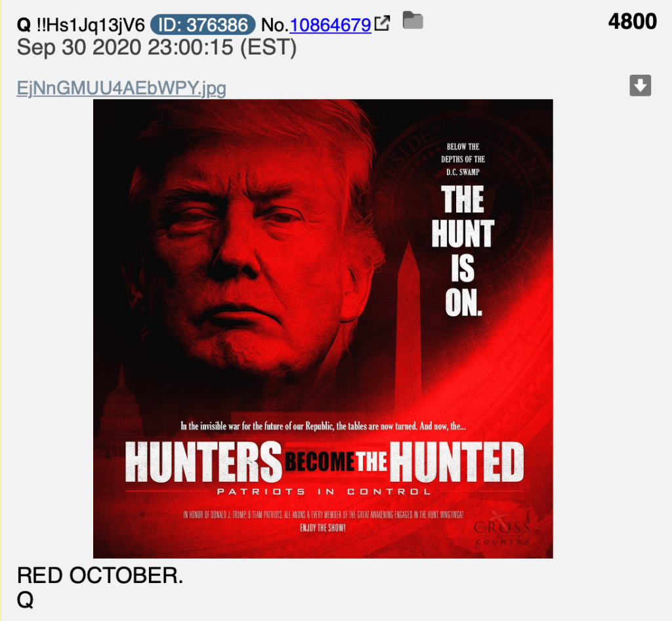Click the gray folder icon in header

pyautogui.click(x=413, y=20)
